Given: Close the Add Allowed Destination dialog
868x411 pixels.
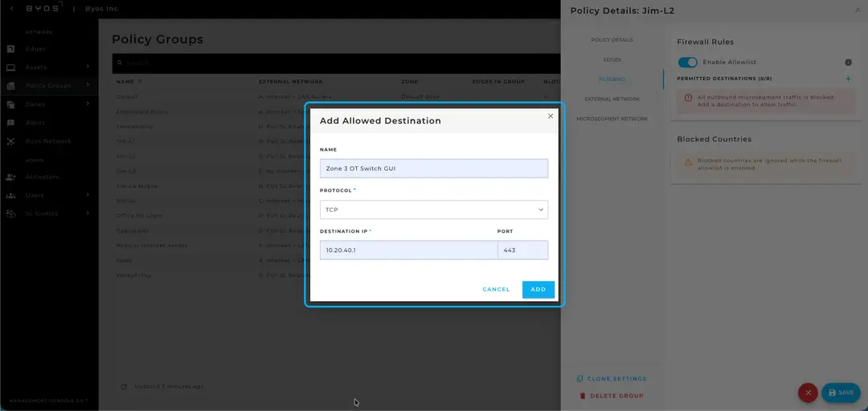Looking at the screenshot, I should tap(551, 116).
